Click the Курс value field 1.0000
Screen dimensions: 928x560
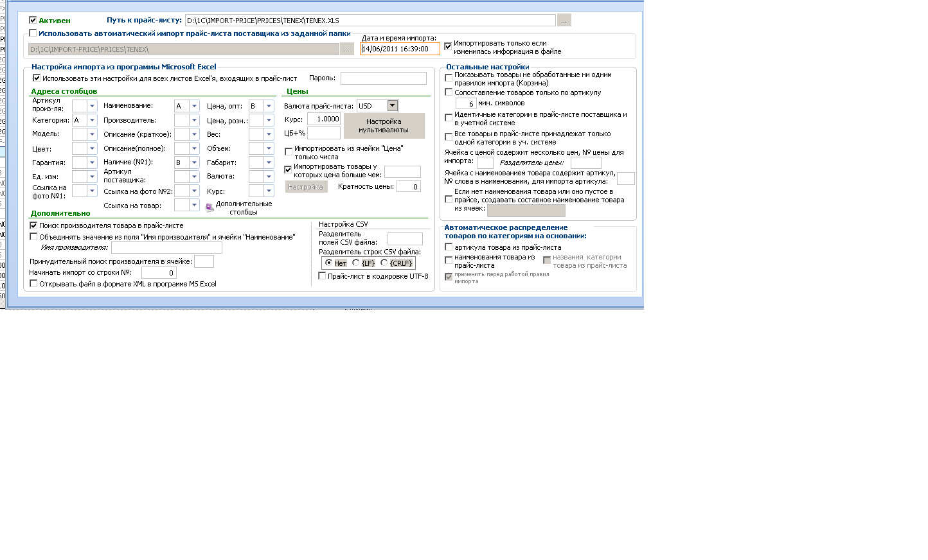click(x=324, y=119)
